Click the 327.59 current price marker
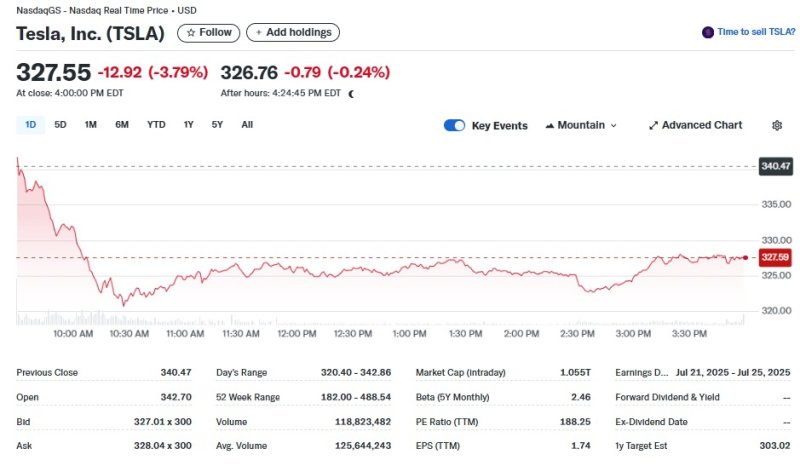Image resolution: width=800 pixels, height=466 pixels. pyautogui.click(x=775, y=257)
